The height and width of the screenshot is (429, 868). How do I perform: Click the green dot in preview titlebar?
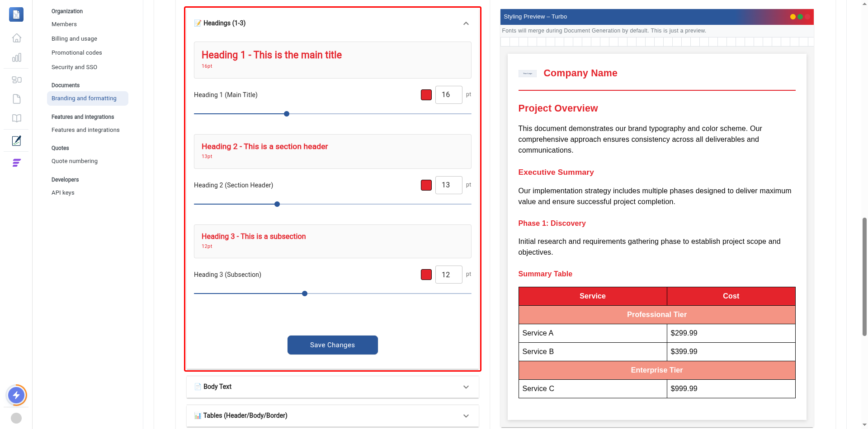tap(800, 17)
